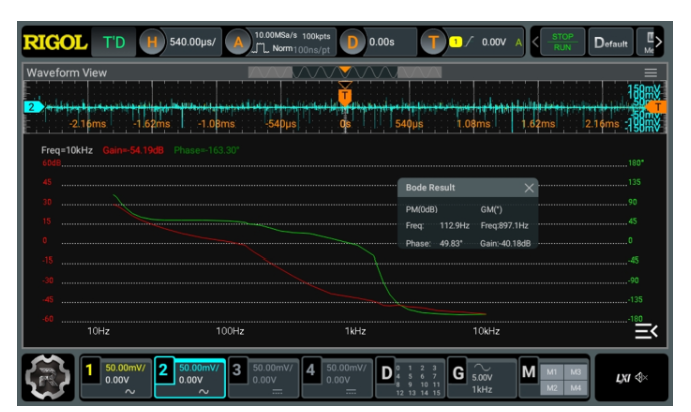Viewport: 691px width, 412px height.
Task: Click the Gain:-40.18dB value
Action: tap(505, 243)
